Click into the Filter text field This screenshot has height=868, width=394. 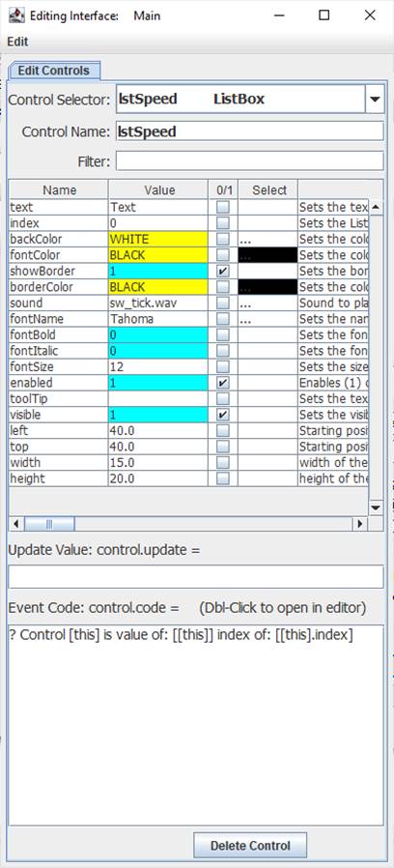coord(249,161)
